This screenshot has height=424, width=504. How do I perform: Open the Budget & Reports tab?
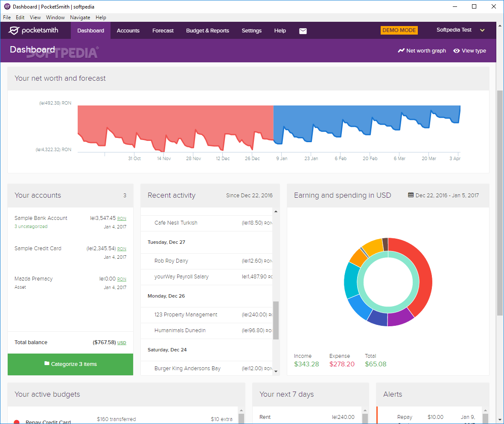[208, 31]
